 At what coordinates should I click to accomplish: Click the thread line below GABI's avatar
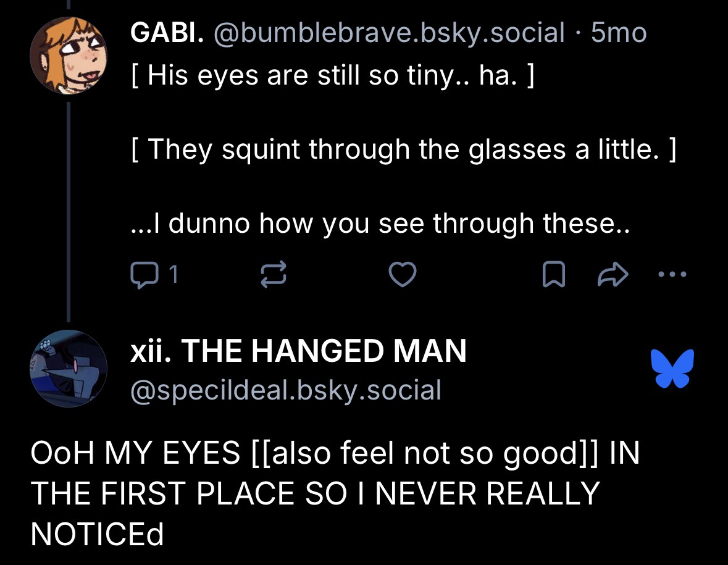click(x=69, y=210)
